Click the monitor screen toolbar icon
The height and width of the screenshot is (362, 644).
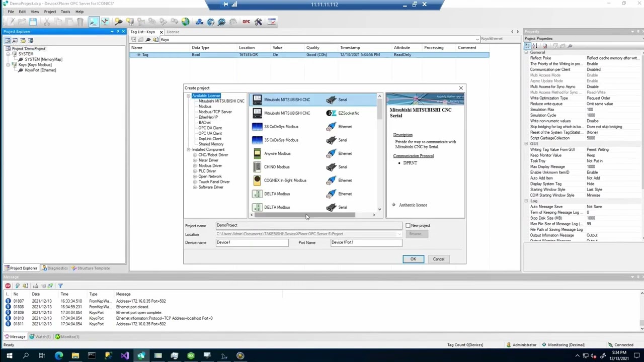(94, 22)
